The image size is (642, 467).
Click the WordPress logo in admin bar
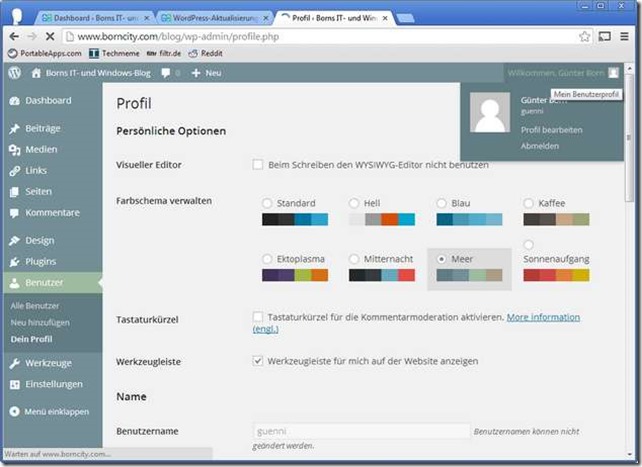point(14,73)
